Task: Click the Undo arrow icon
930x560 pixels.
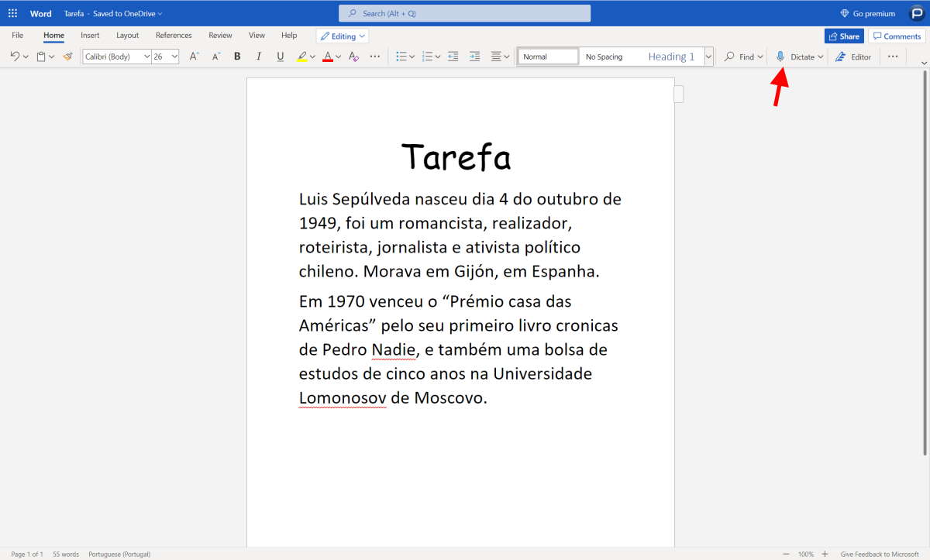Action: tap(15, 57)
